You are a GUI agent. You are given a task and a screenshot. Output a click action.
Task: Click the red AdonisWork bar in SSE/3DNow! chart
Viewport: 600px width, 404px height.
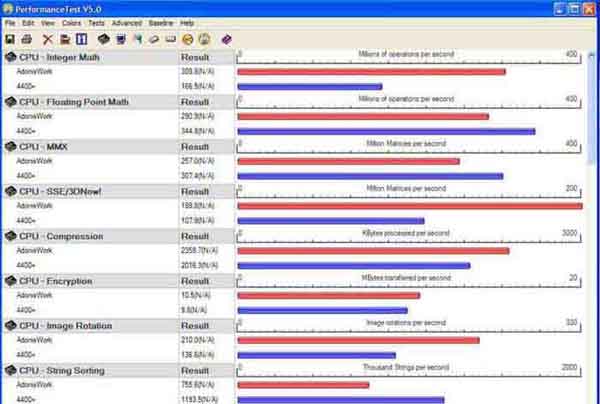(410, 206)
